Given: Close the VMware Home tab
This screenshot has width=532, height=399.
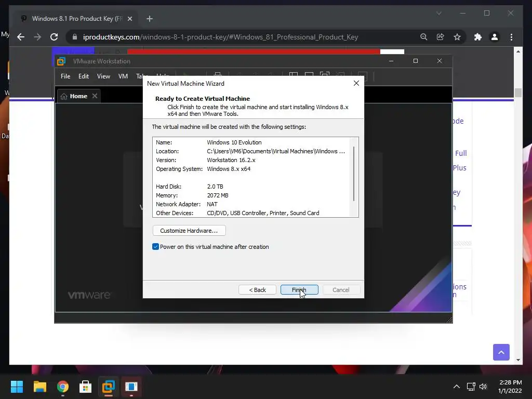Looking at the screenshot, I should pos(95,96).
